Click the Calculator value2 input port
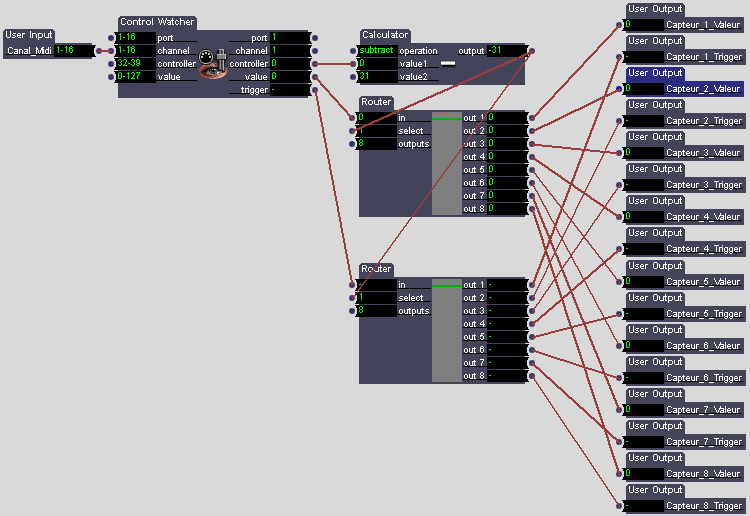The width and height of the screenshot is (750, 516). 354,76
